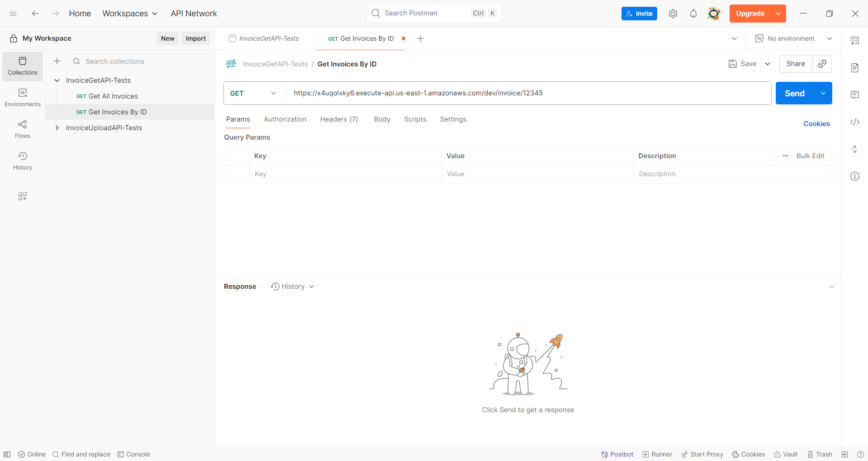
Task: Open the Trash from the status bar
Action: coord(820,454)
